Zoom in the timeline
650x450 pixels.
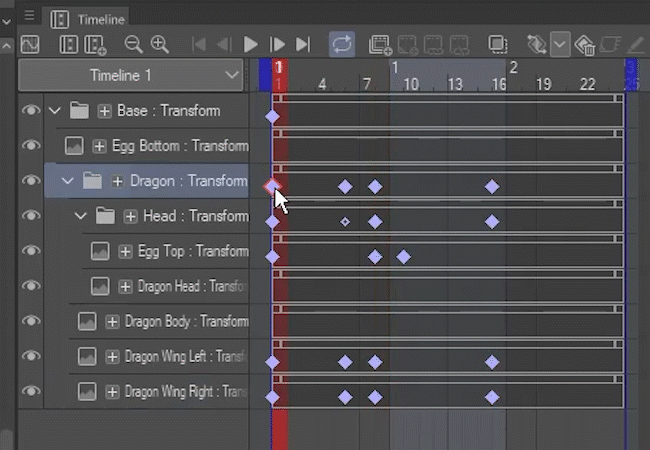click(x=160, y=44)
